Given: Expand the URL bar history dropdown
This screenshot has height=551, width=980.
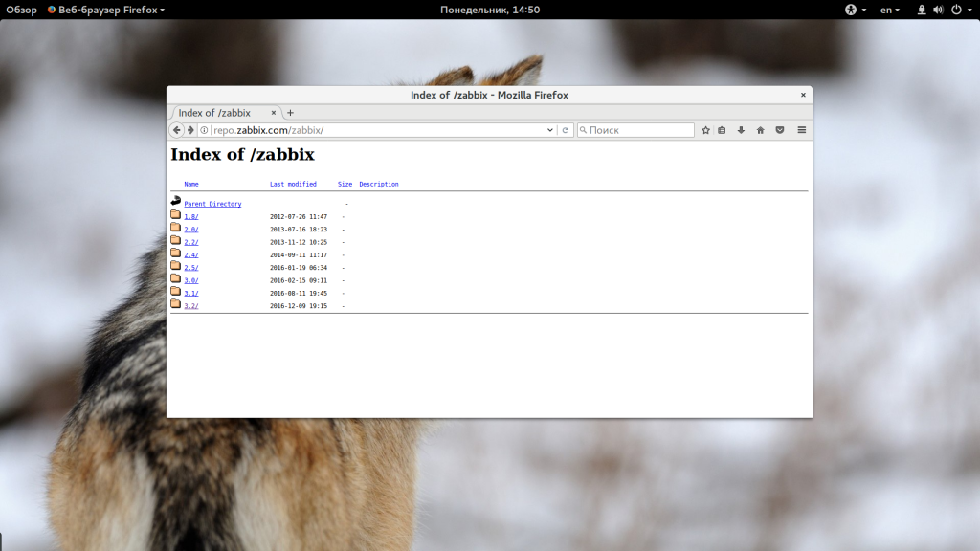Looking at the screenshot, I should coord(550,130).
